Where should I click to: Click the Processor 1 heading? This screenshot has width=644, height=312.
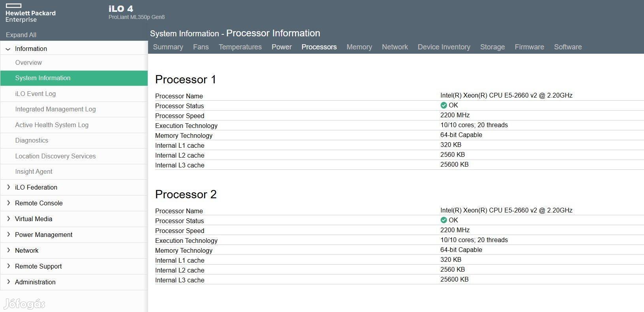pos(186,79)
